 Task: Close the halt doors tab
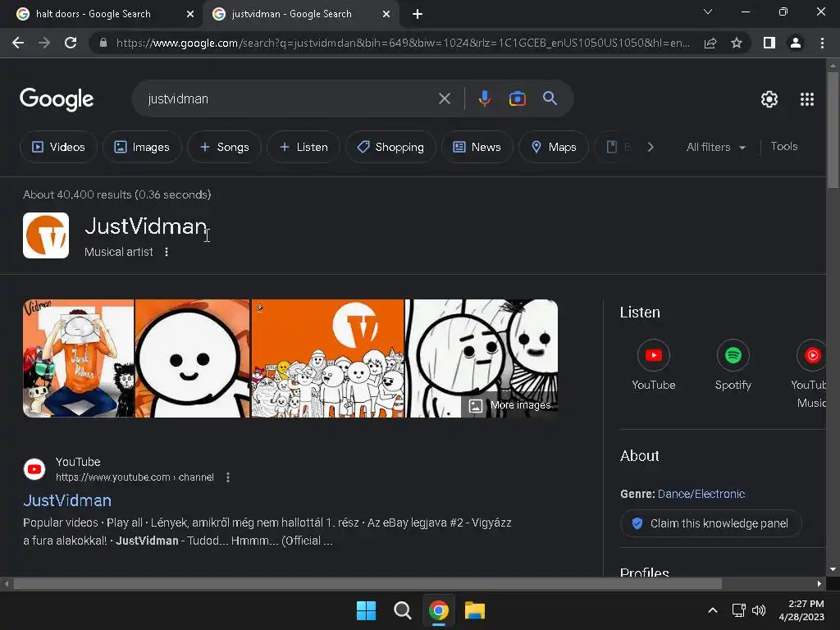coord(190,14)
